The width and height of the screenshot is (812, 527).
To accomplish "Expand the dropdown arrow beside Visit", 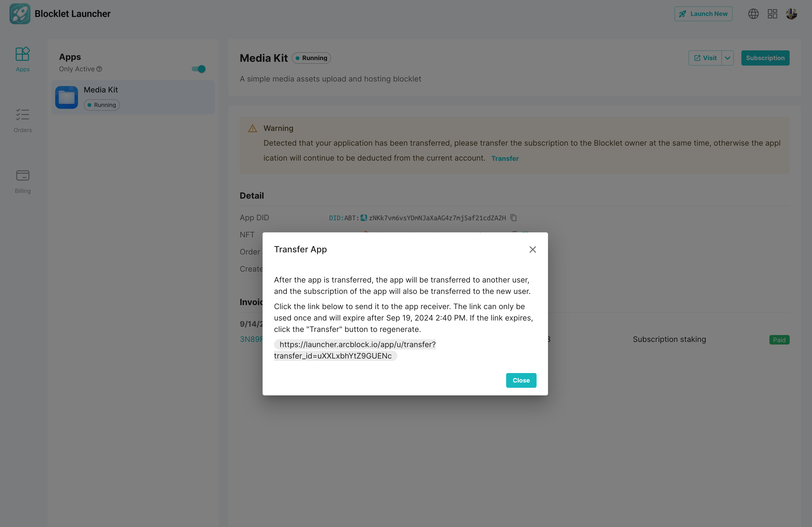I will pyautogui.click(x=727, y=58).
